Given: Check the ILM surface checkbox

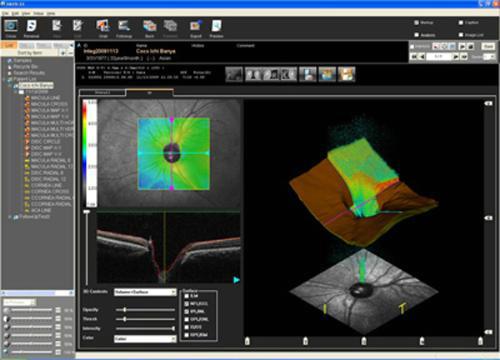Looking at the screenshot, I should tap(187, 296).
